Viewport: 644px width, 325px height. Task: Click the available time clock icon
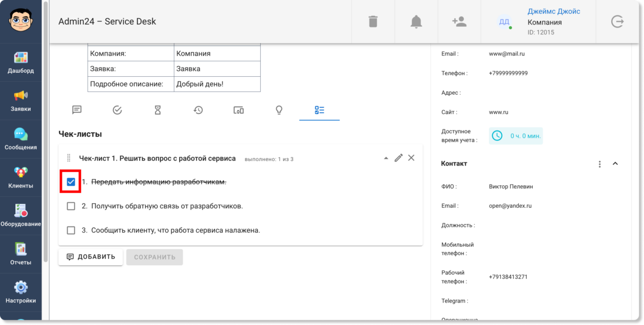(x=497, y=135)
